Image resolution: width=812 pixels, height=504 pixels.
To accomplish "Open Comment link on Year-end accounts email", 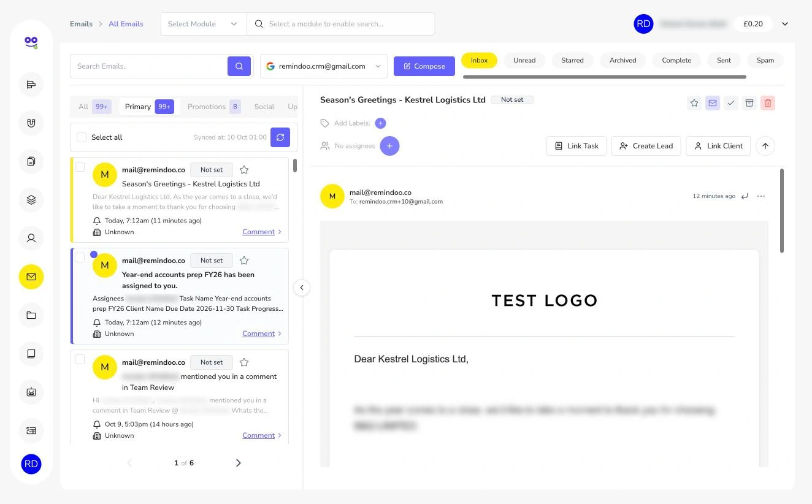I will [x=259, y=334].
